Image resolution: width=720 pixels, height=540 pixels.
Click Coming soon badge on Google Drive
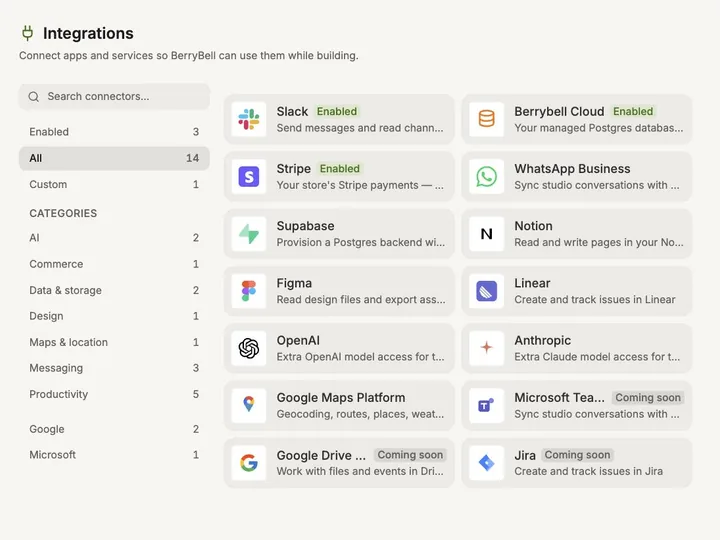click(410, 455)
